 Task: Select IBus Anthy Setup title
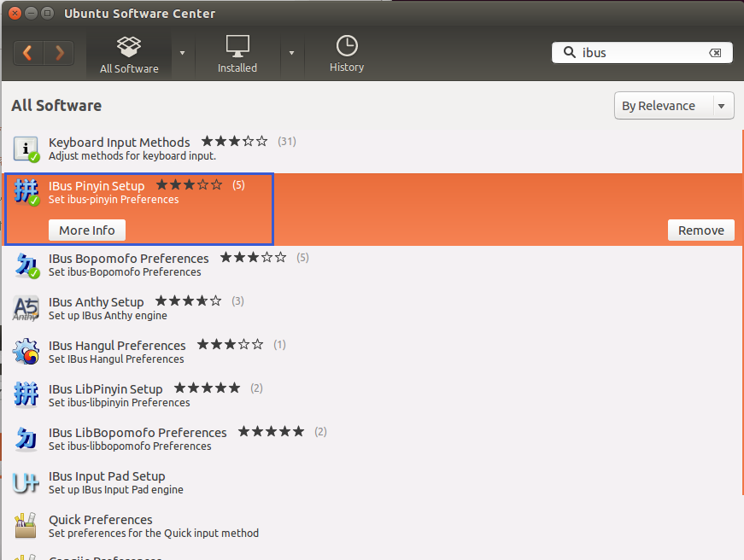pos(97,302)
